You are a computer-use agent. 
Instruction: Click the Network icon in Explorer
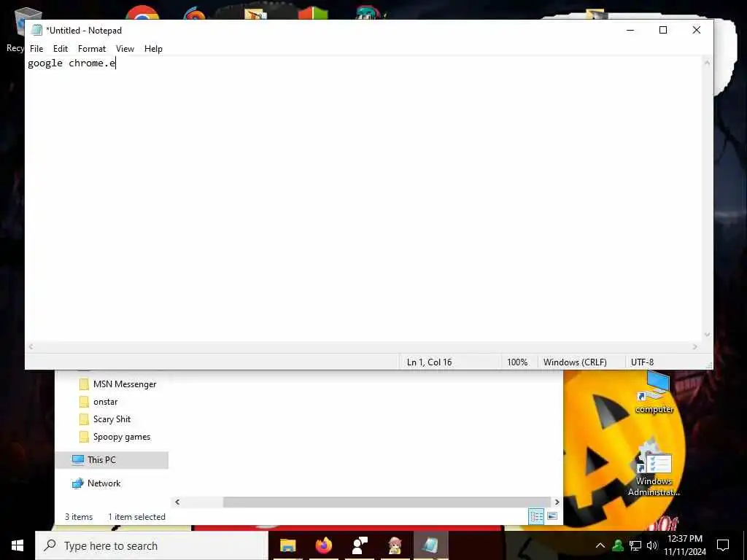pos(77,483)
